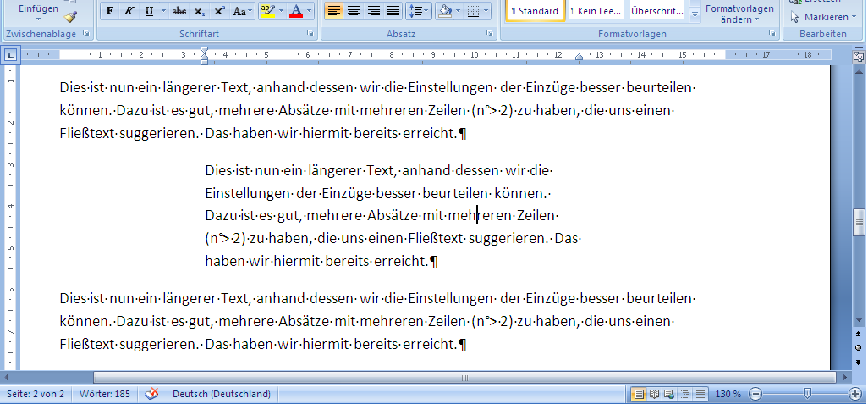The image size is (868, 404).
Task: Click the next page double-arrow button
Action: coord(859,362)
